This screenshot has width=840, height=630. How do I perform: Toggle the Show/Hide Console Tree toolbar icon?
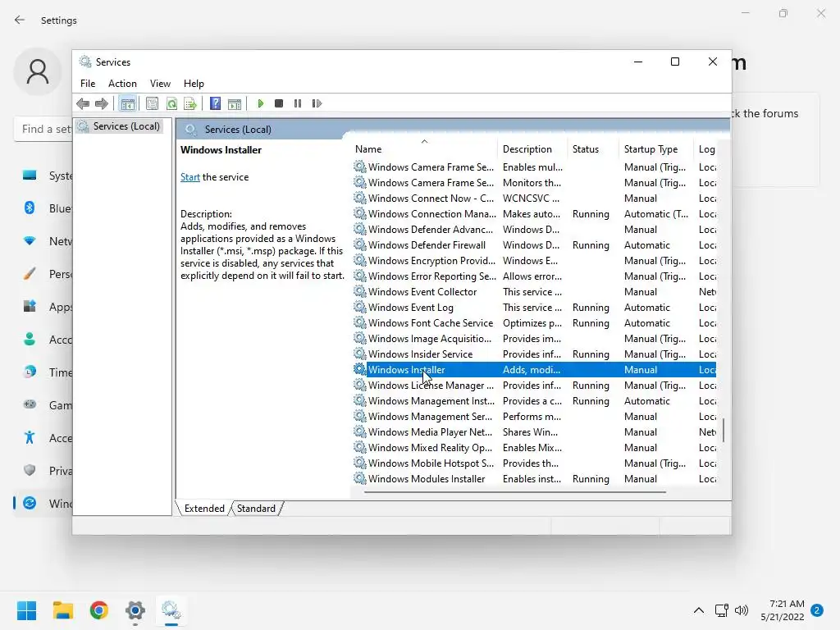pyautogui.click(x=127, y=103)
